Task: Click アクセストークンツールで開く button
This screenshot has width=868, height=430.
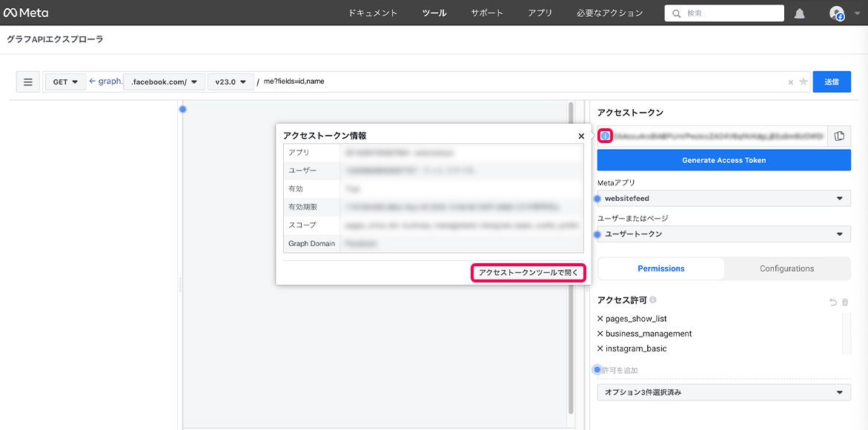Action: click(528, 273)
